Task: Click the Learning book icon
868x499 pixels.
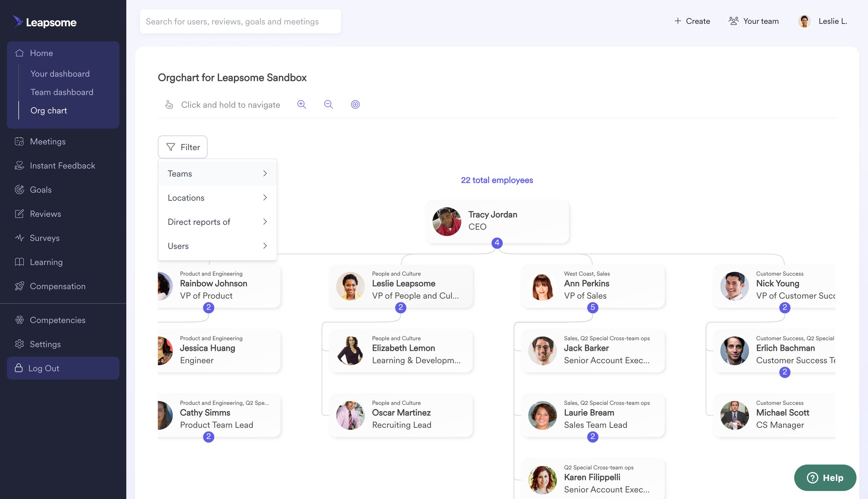Action: click(x=20, y=262)
